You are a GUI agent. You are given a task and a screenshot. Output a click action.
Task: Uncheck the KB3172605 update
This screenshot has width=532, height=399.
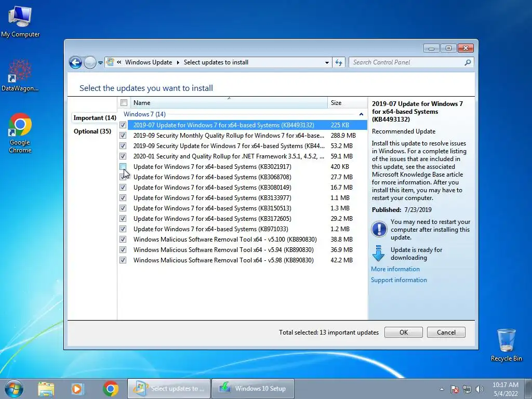tap(123, 219)
